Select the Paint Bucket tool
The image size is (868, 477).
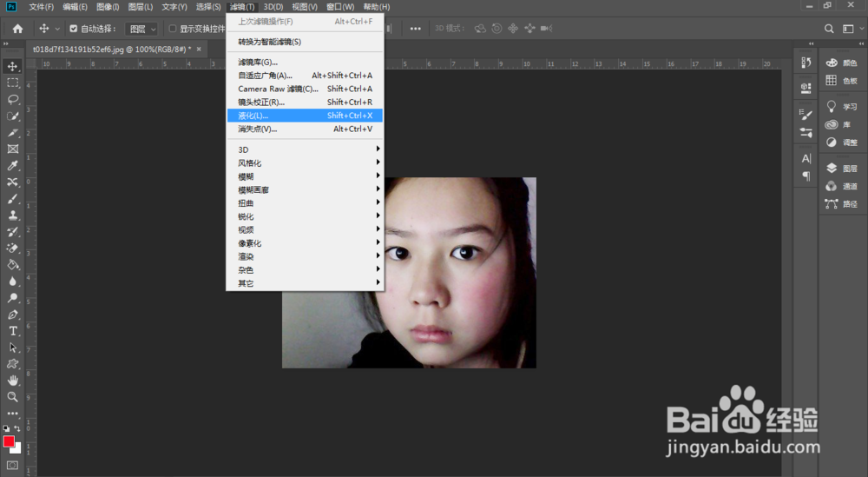pyautogui.click(x=13, y=265)
